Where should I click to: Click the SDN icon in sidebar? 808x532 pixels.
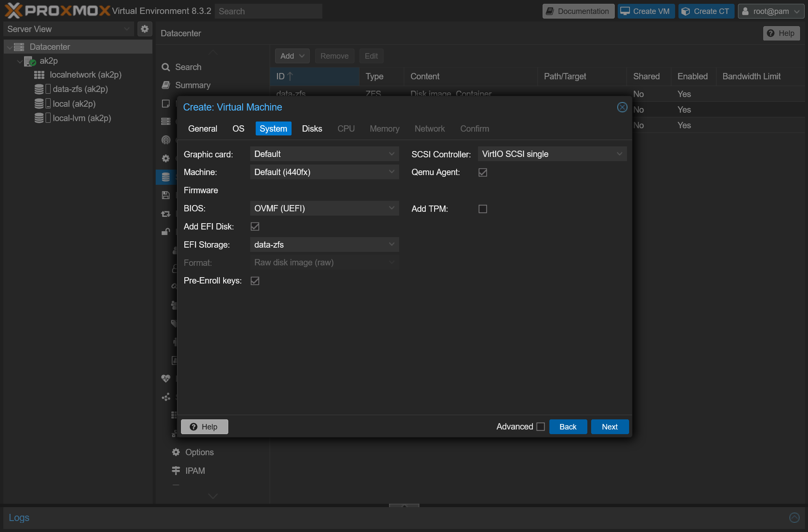pos(166,397)
